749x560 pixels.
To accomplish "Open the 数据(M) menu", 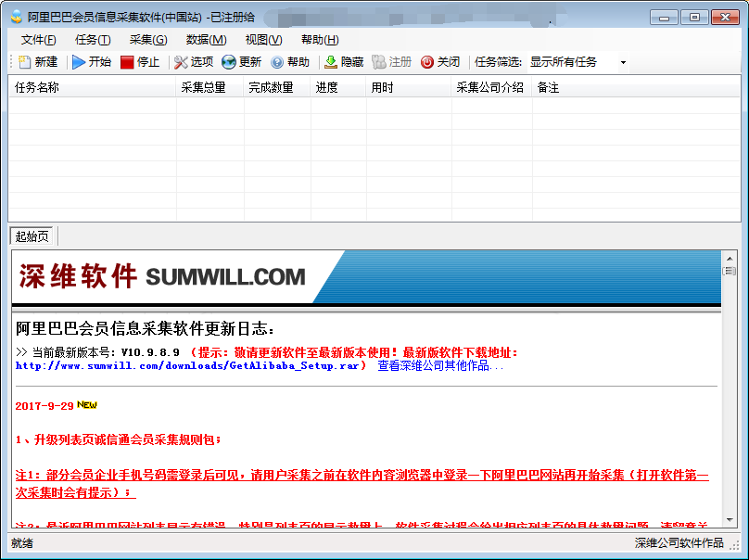I will point(207,40).
